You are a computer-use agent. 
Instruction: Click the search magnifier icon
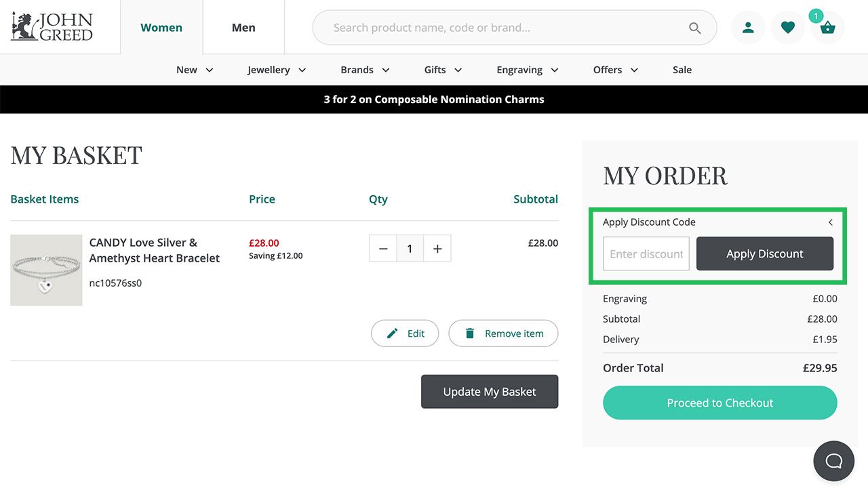(x=694, y=28)
